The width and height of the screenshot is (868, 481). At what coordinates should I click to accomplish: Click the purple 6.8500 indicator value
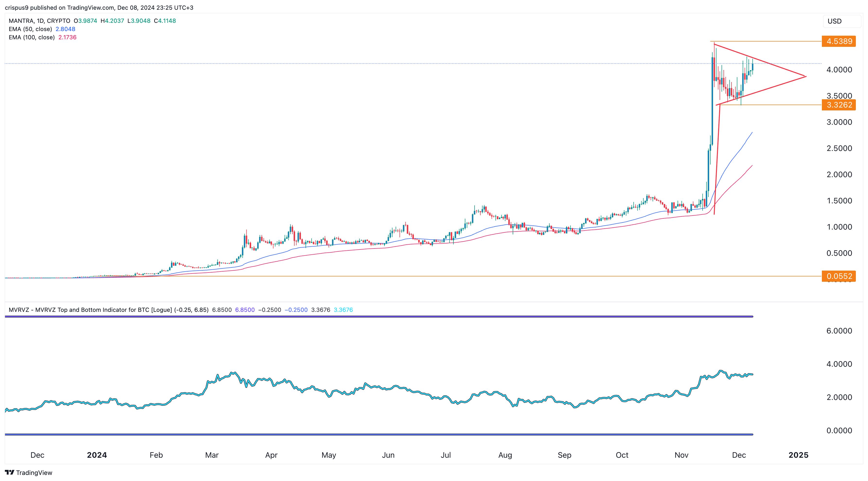[x=245, y=310]
